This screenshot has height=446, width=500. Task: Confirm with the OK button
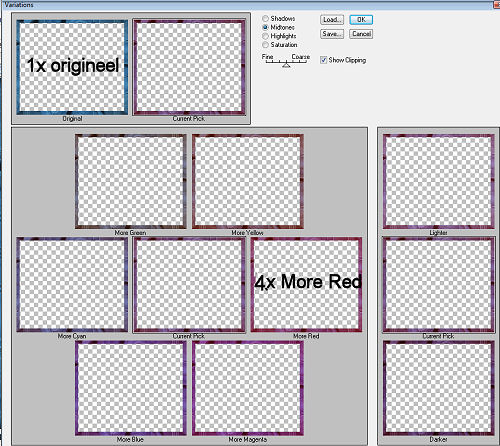click(361, 20)
